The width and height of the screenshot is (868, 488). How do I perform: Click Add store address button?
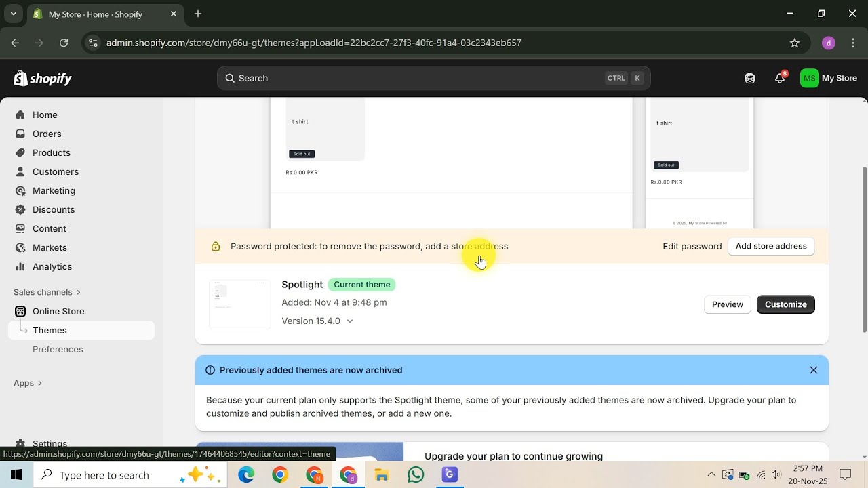(771, 246)
